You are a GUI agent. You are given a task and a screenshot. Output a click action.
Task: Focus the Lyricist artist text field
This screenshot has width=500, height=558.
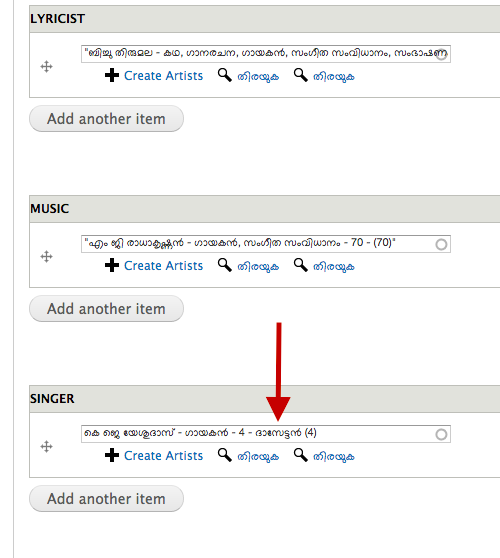click(x=266, y=54)
